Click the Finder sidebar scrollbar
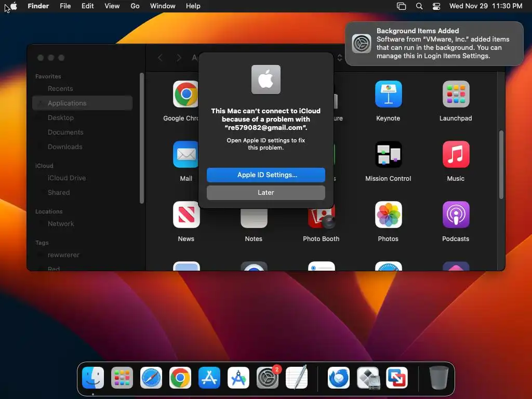This screenshot has height=399, width=532. coord(142,138)
